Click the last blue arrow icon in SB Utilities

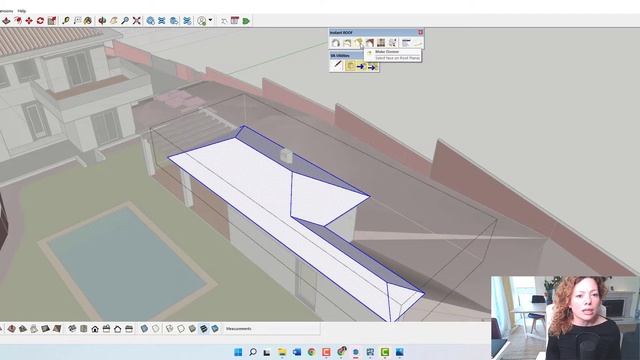click(372, 67)
